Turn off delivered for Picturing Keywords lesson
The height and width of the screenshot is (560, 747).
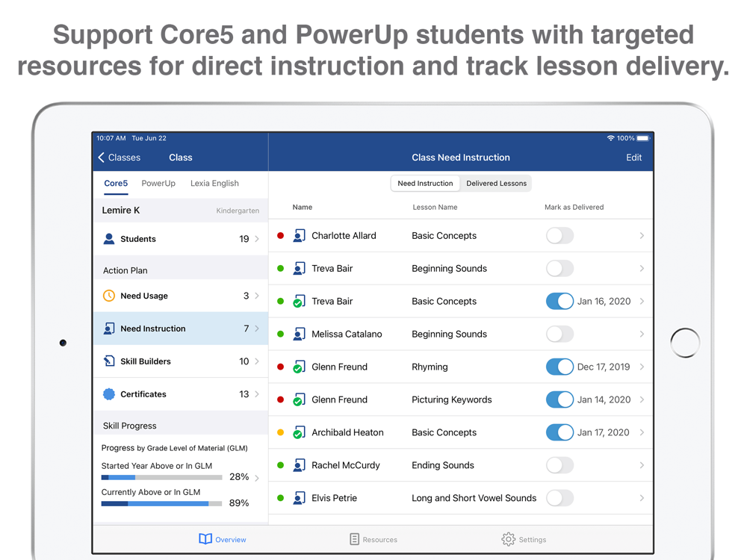pos(560,399)
